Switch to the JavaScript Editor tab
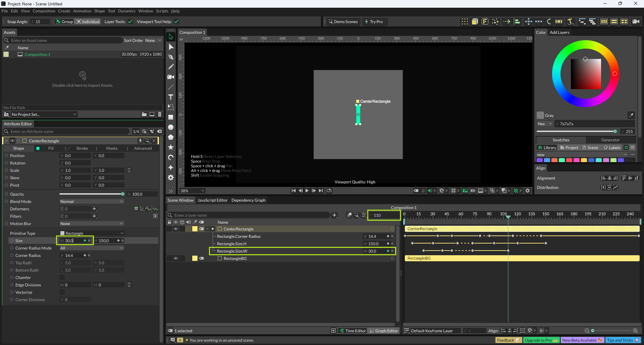 point(212,200)
